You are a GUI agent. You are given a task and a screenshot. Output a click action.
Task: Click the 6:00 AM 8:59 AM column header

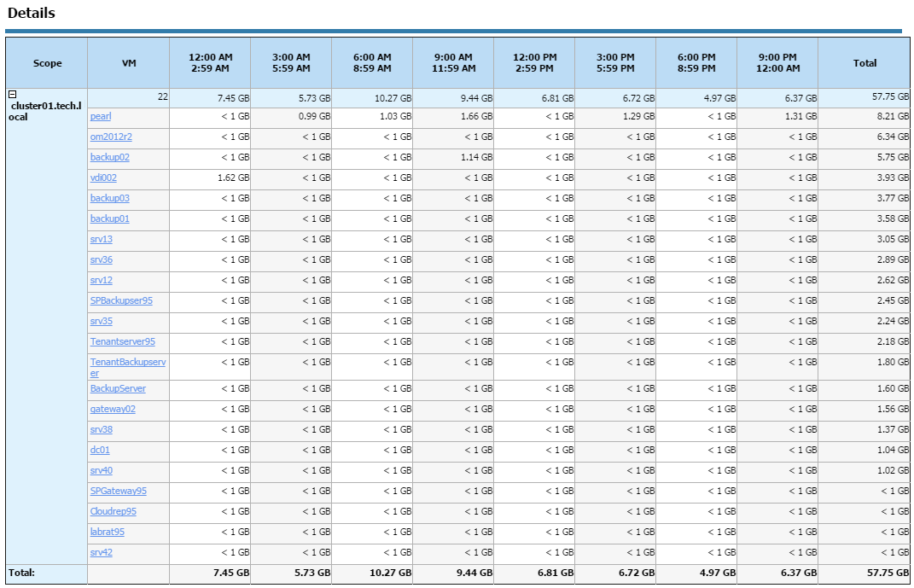pos(372,63)
